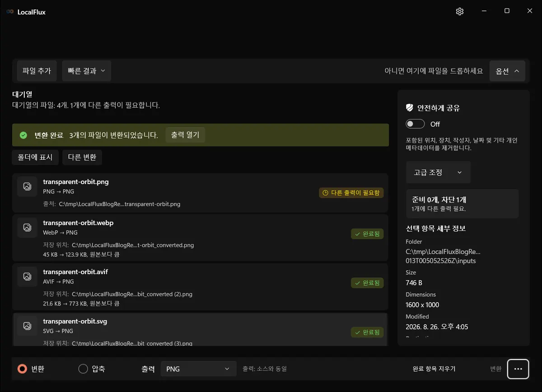Screen dimensions: 542x392
Task: Click the 폴더에 표시 button
Action: pyautogui.click(x=35, y=157)
